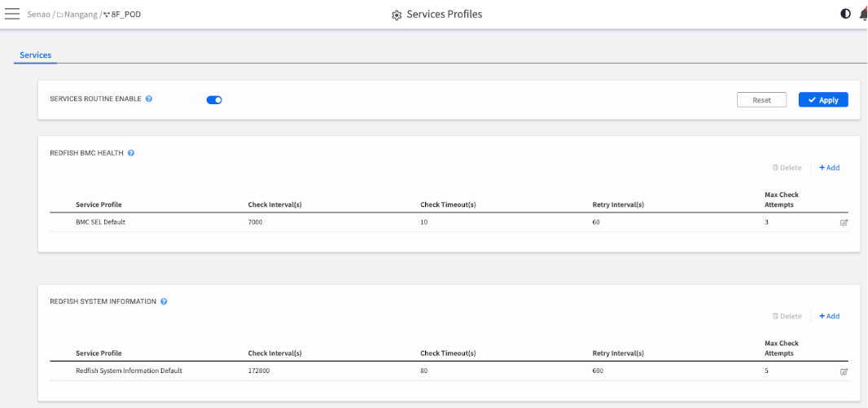Click the Reset button
The width and height of the screenshot is (868, 408).
click(x=761, y=99)
